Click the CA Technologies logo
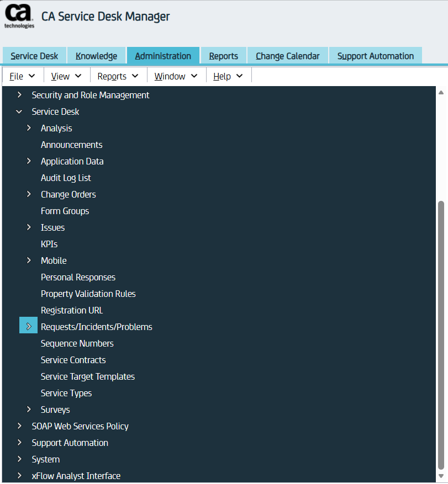Viewport: 448px width, 484px height. [19, 17]
